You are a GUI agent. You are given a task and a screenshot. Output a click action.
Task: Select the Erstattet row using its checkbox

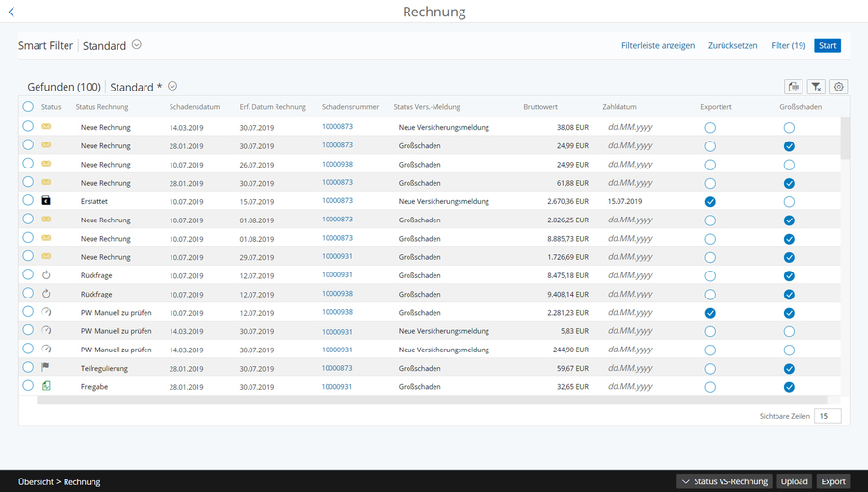click(x=28, y=201)
